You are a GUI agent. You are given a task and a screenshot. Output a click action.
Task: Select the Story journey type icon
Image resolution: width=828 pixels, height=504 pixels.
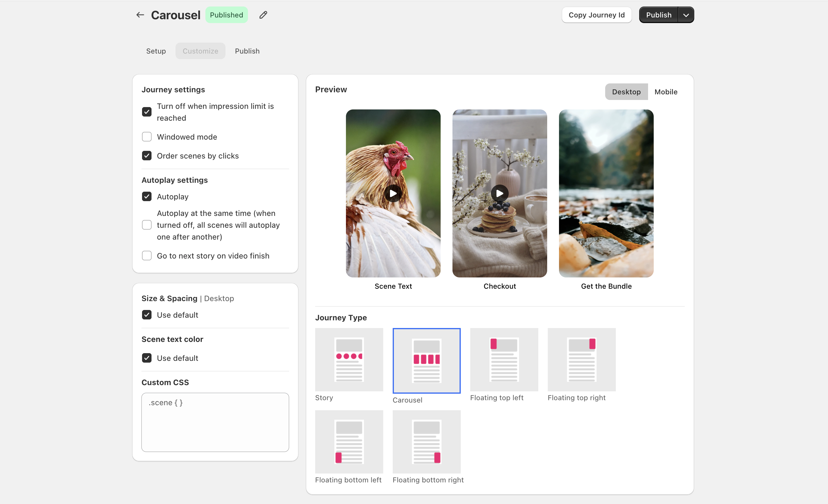click(349, 359)
